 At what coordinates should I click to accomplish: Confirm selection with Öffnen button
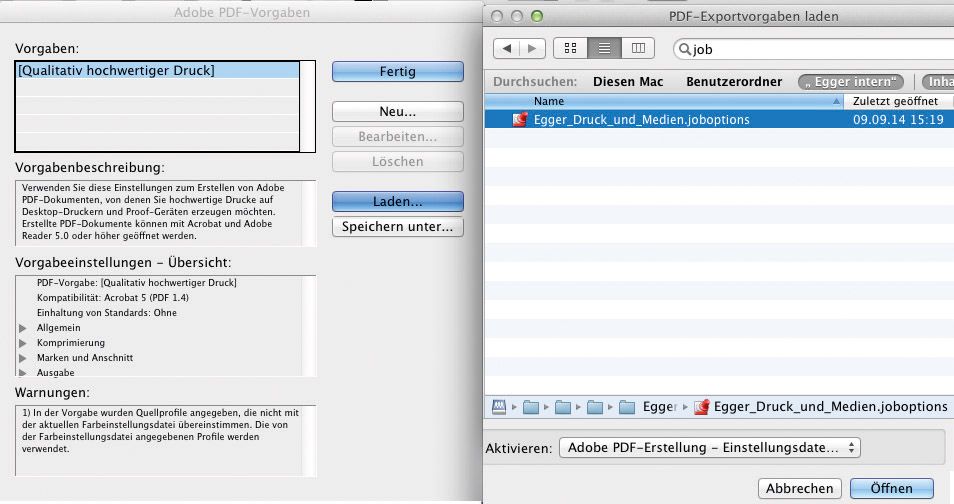tap(891, 488)
